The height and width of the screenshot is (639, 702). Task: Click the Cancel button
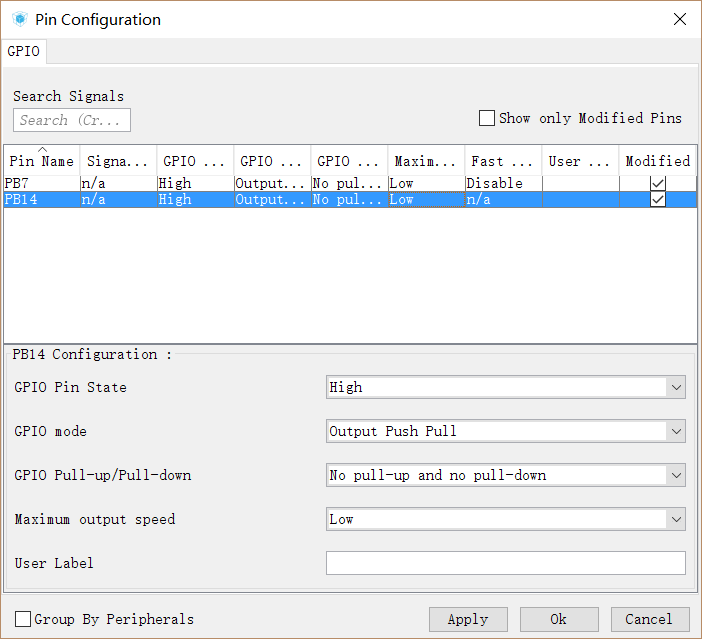click(x=650, y=619)
